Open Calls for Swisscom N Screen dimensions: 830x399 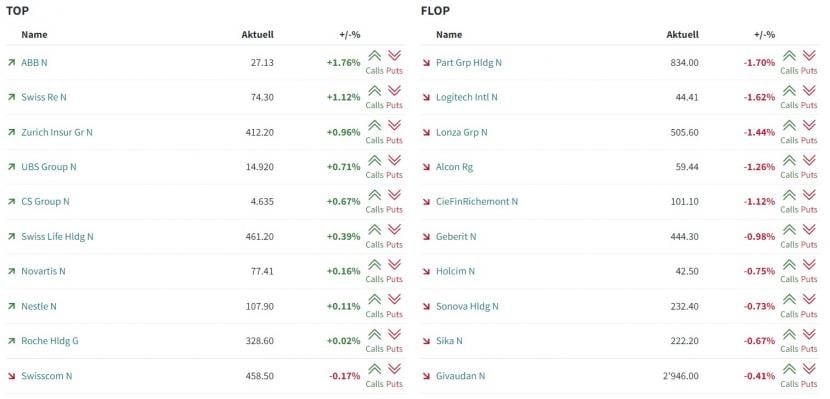374,376
